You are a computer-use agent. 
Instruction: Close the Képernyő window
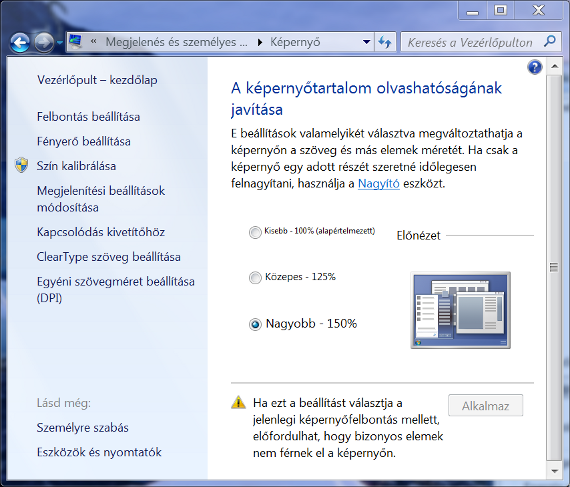539,11
